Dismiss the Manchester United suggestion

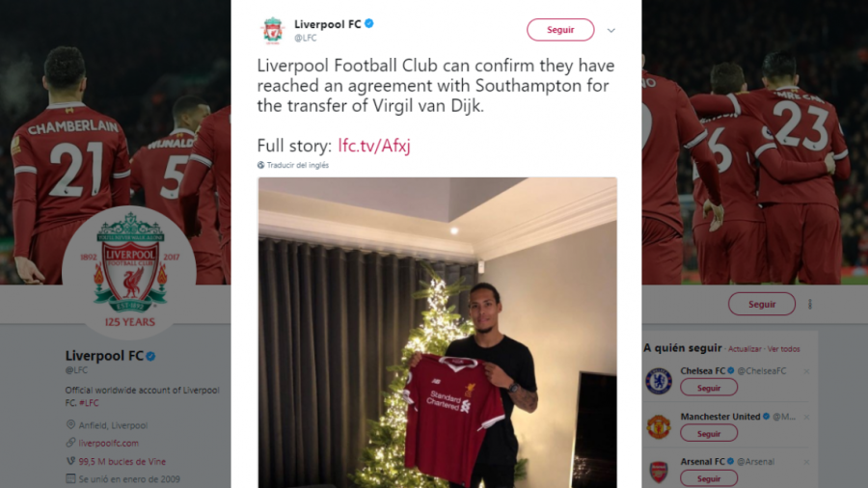(x=807, y=417)
